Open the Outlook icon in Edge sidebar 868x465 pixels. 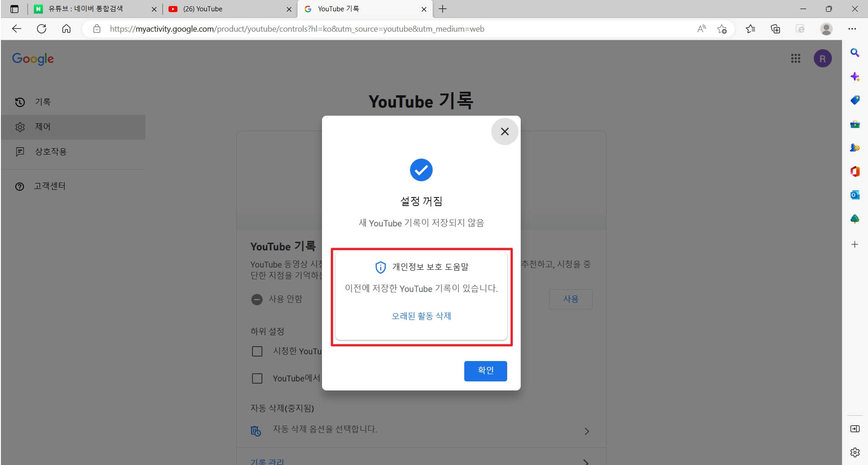coord(854,195)
